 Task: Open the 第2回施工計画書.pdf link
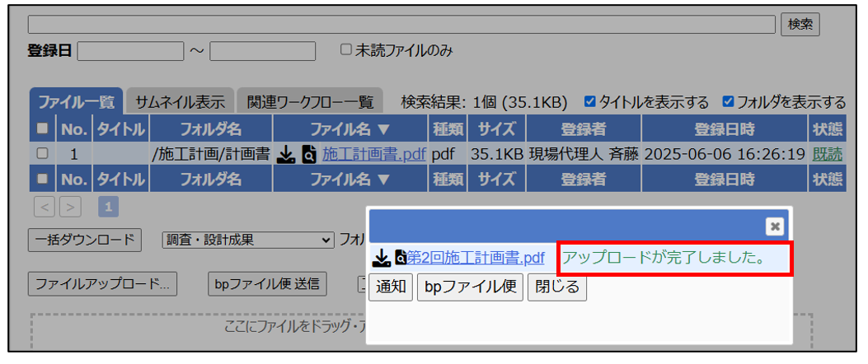[x=476, y=259]
